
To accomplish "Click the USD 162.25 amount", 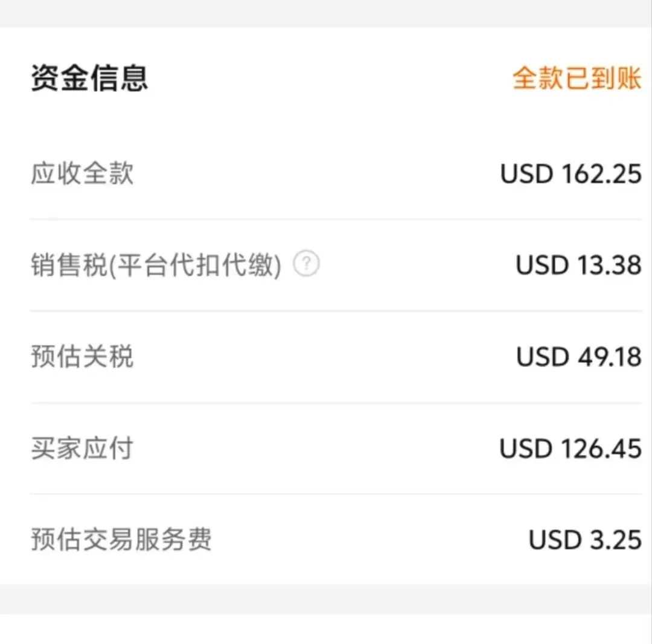I will click(x=570, y=174).
